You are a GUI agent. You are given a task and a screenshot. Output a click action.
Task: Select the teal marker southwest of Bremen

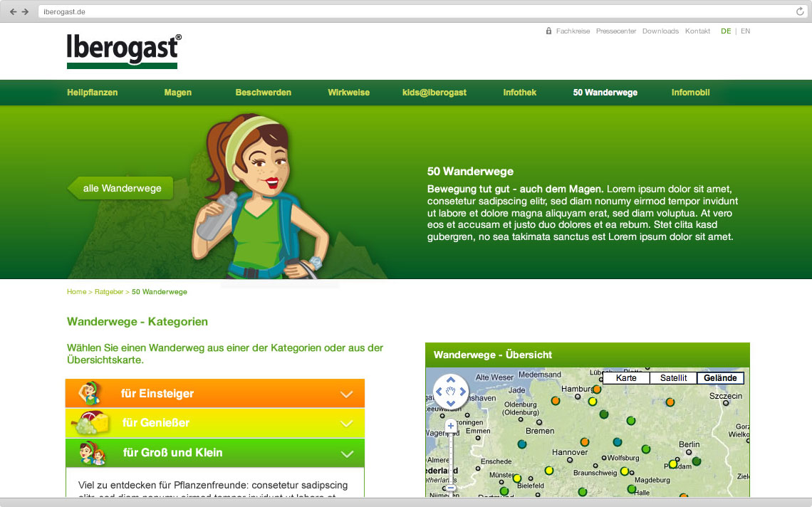point(522,444)
